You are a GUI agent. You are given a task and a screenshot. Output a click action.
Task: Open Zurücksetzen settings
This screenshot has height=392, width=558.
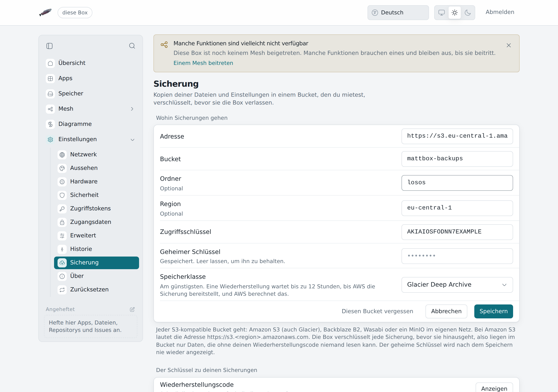point(97,289)
